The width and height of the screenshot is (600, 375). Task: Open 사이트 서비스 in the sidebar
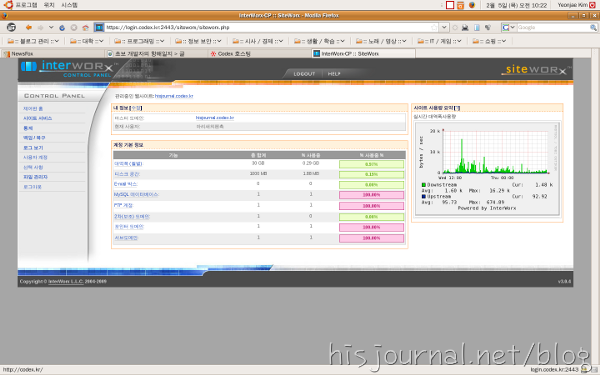tap(38, 119)
